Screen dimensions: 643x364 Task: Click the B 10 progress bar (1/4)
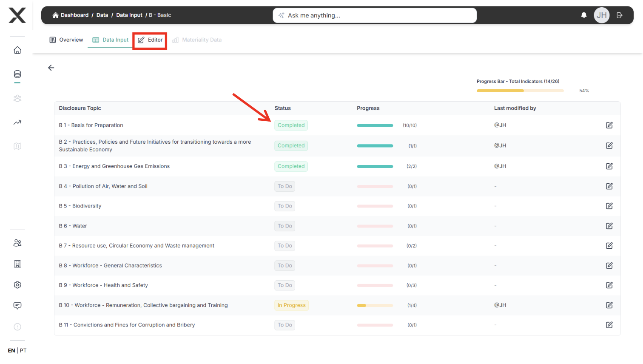pos(375,305)
